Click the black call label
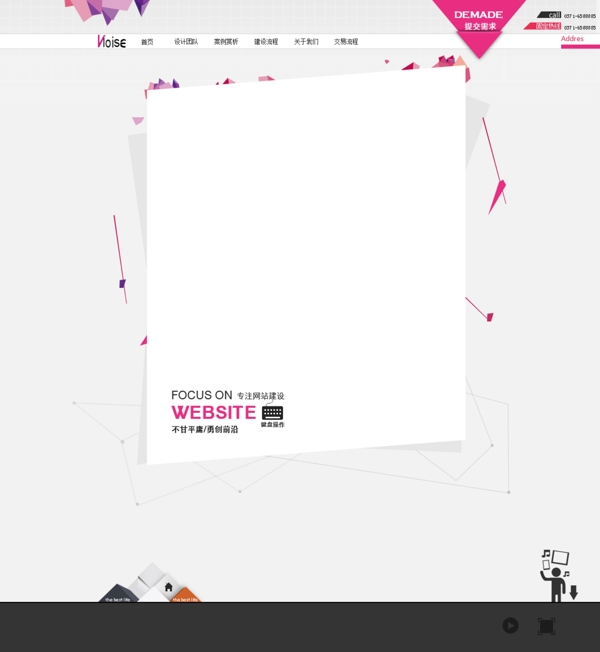This screenshot has height=652, width=600. (x=549, y=15)
